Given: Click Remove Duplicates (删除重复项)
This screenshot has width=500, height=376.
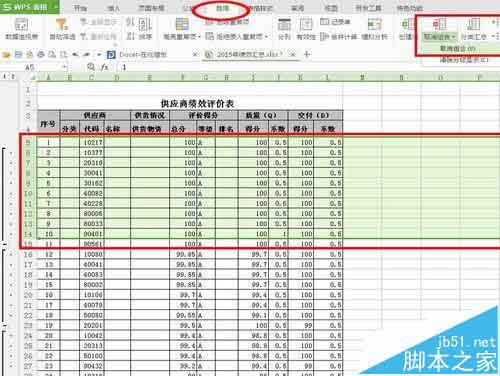Looking at the screenshot, I should tap(227, 22).
